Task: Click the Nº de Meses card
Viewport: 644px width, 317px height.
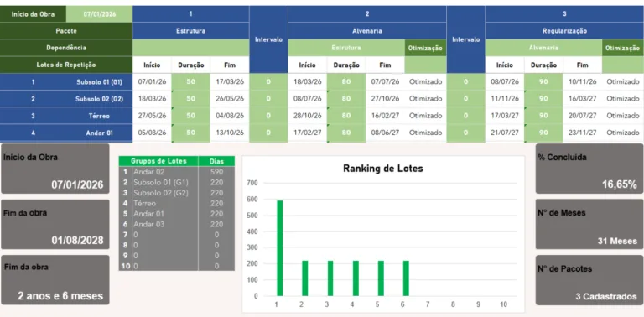Action: 589,224
